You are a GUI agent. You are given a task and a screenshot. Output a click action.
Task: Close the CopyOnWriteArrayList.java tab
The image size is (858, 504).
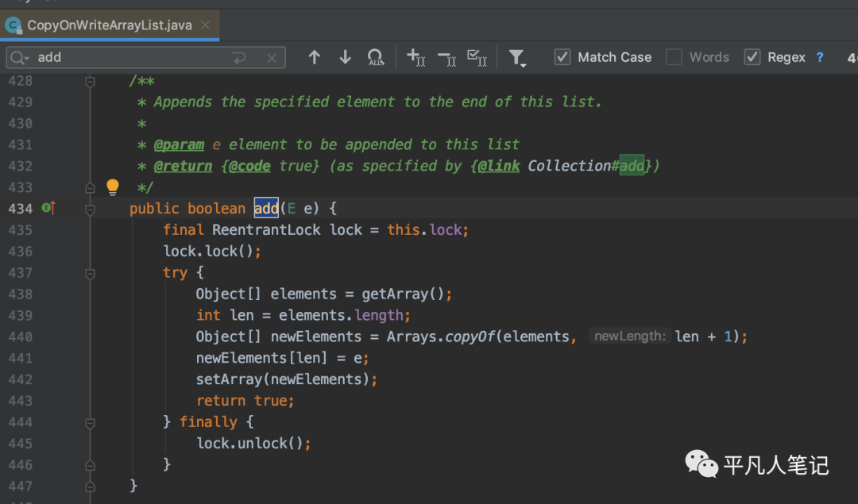207,25
